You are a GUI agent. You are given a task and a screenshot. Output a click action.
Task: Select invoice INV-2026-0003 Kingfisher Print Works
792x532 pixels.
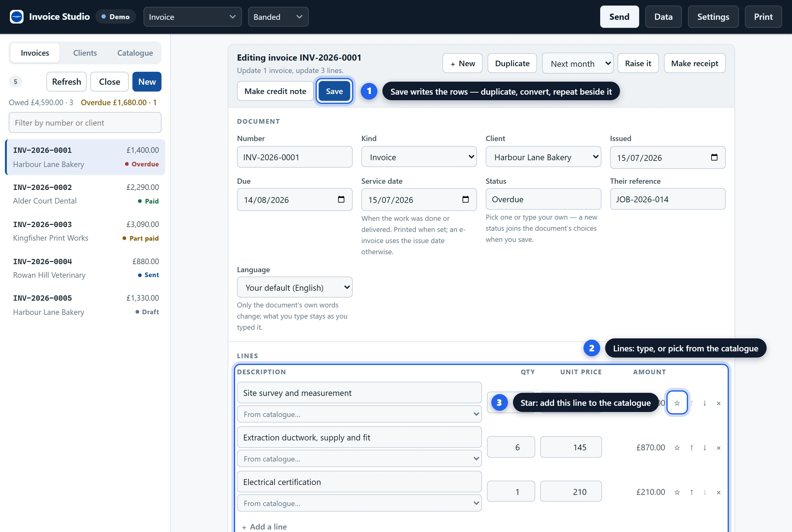(85, 231)
